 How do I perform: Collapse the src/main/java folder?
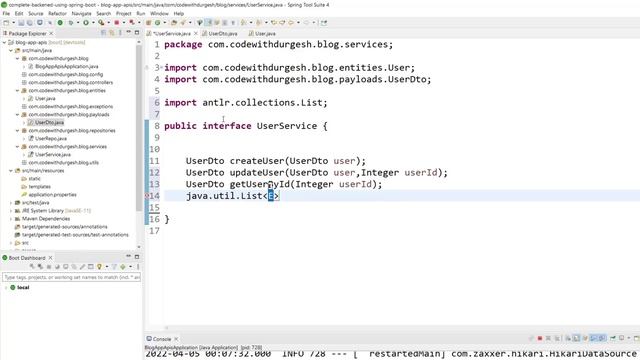click(x=11, y=51)
